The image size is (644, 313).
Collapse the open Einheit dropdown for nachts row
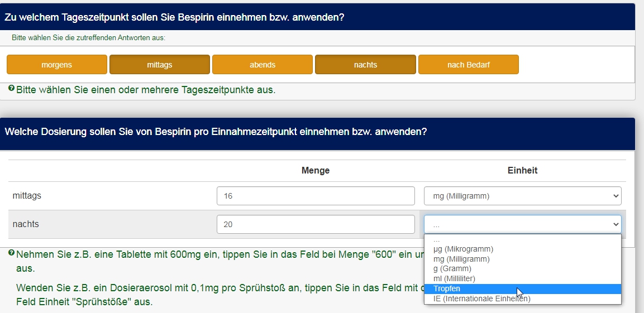(x=522, y=224)
